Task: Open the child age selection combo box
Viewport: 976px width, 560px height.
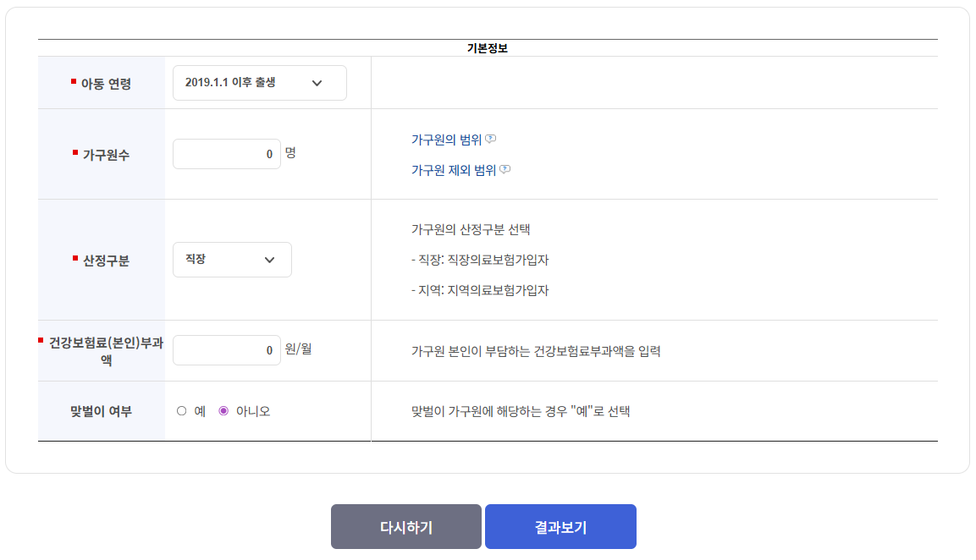Action: 259,82
